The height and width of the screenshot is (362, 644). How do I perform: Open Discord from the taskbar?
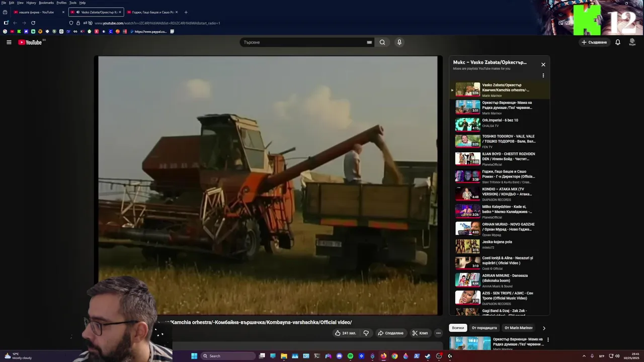pyautogui.click(x=339, y=356)
